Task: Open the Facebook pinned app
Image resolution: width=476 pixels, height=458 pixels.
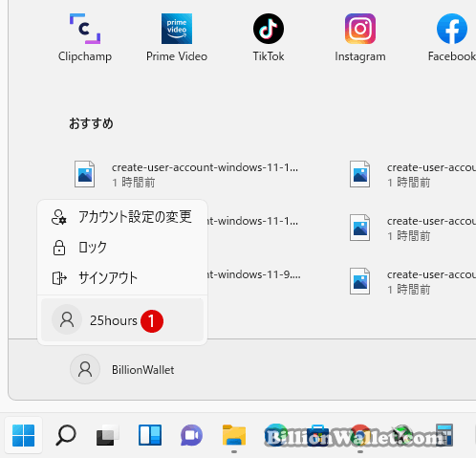Action: [x=451, y=37]
